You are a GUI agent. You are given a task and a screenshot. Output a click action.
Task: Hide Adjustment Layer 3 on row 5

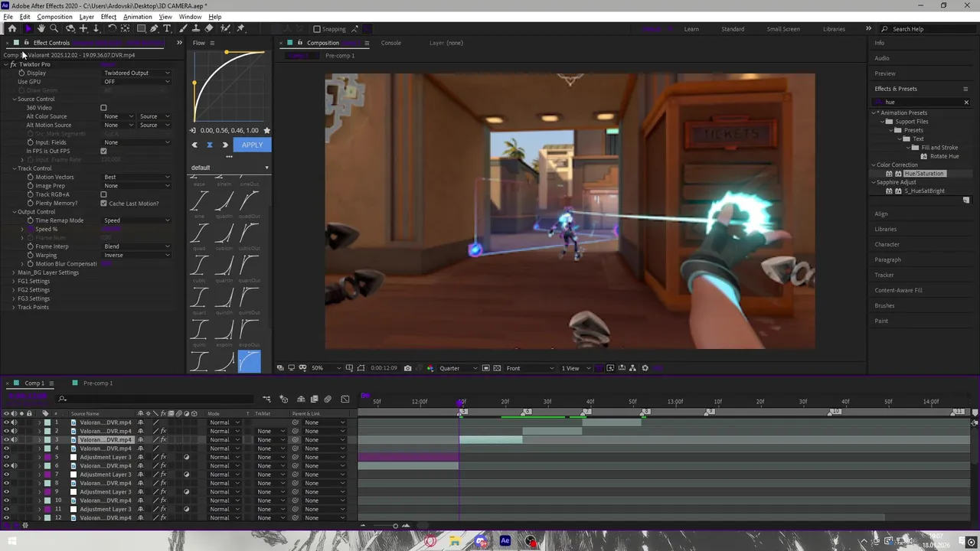(6, 457)
